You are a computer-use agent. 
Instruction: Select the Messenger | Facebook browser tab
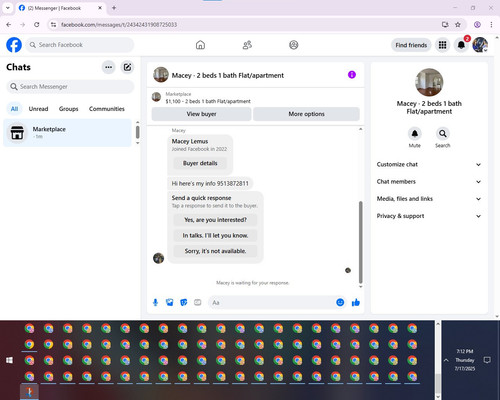click(x=60, y=8)
